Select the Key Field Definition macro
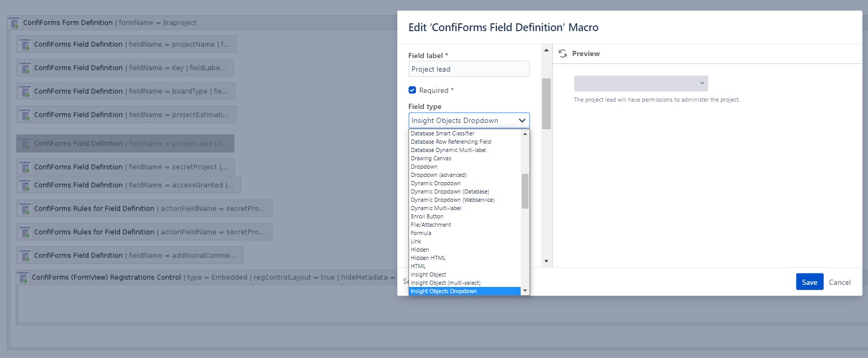 (x=125, y=67)
